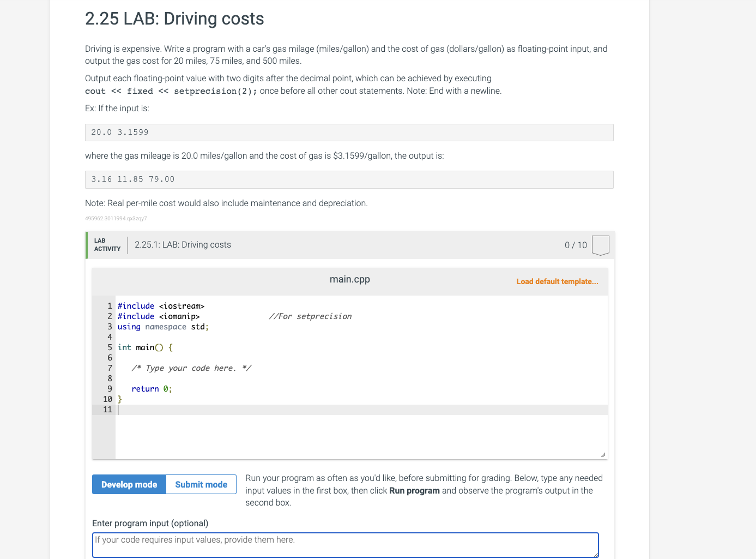Viewport: 756px width, 559px height.
Task: Click the grading badge icon beside 0/10
Action: tap(600, 245)
